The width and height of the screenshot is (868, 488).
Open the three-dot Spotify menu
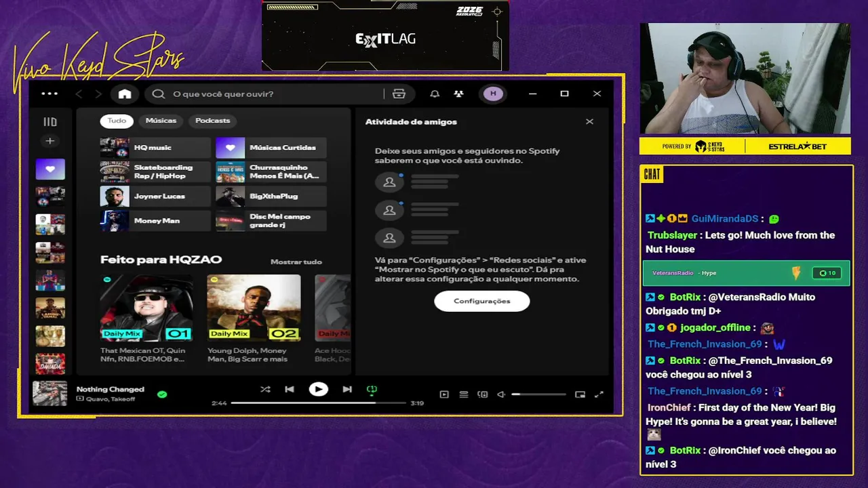coord(50,94)
